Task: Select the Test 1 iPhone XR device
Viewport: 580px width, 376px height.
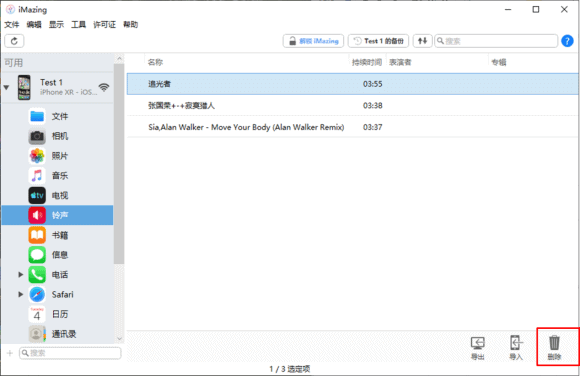Action: coord(57,87)
